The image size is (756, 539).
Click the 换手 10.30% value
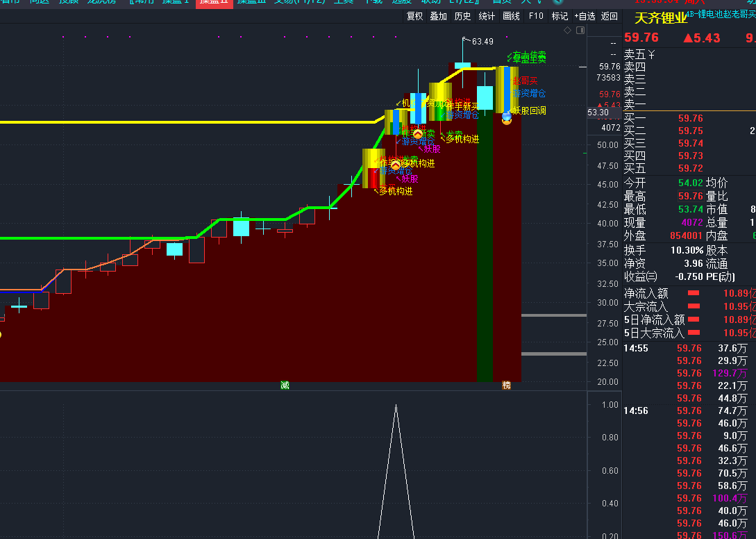(687, 251)
